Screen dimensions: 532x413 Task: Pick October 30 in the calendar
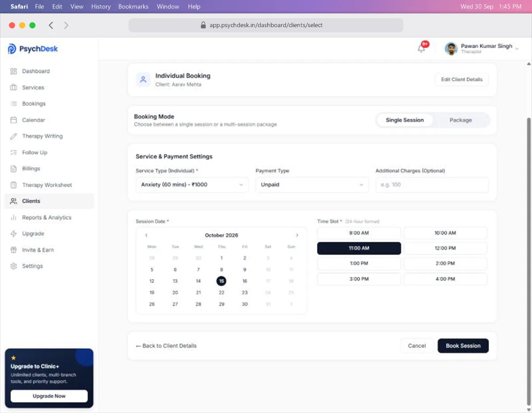[245, 304]
